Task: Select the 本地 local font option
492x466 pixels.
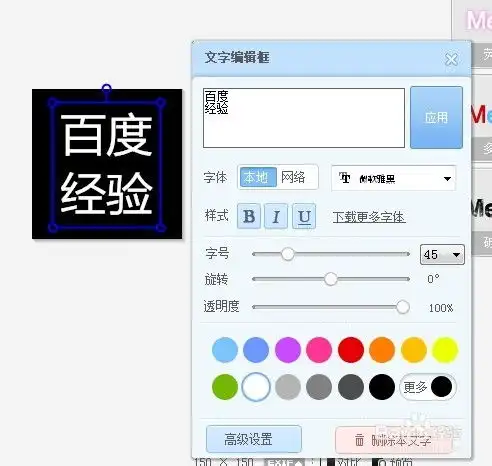Action: pyautogui.click(x=258, y=177)
